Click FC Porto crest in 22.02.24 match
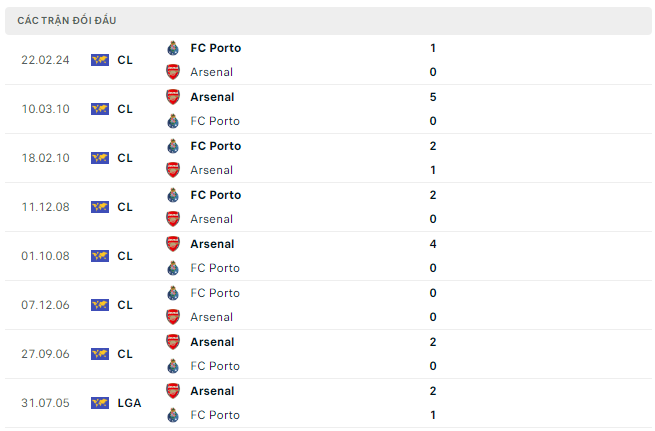The image size is (655, 431). pyautogui.click(x=173, y=48)
